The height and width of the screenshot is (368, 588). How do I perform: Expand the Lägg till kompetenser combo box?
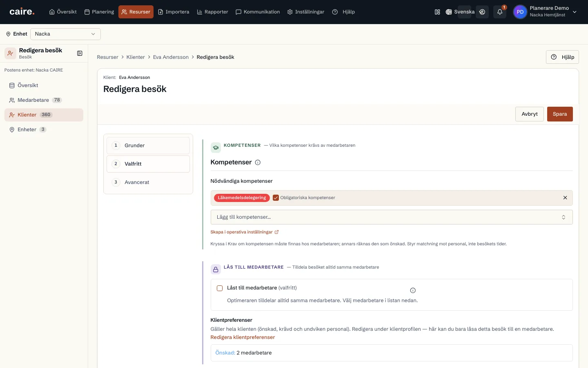click(392, 217)
